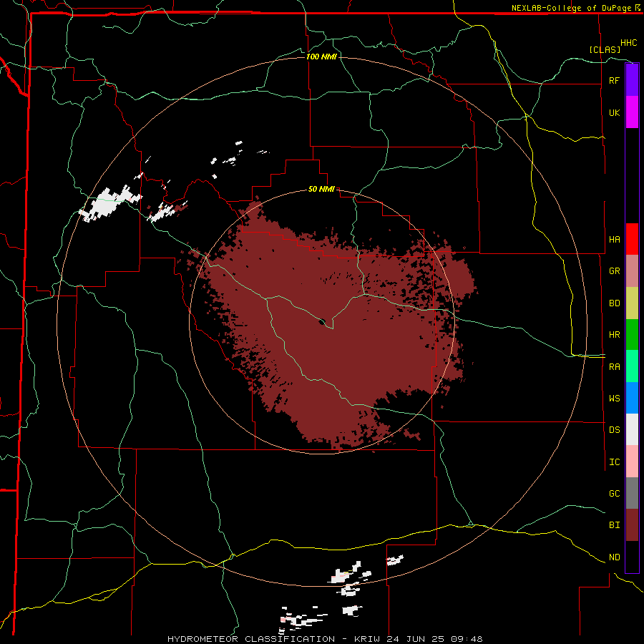Click the HR green legend swatch
Screen dimensions: 644x644
point(632,334)
